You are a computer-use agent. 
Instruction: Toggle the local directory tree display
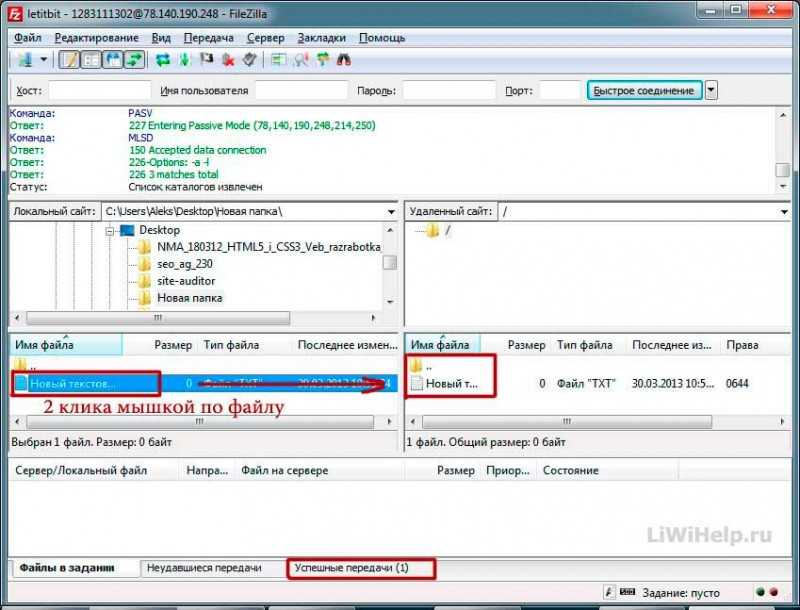[x=91, y=60]
